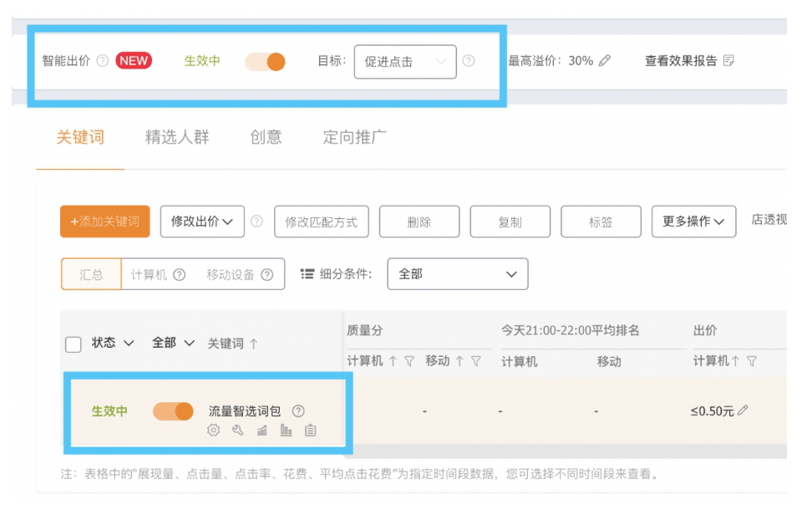This screenshot has height=505, width=812.
Task: Click the pencil icon next to 最高溢价 30%
Action: click(x=605, y=61)
